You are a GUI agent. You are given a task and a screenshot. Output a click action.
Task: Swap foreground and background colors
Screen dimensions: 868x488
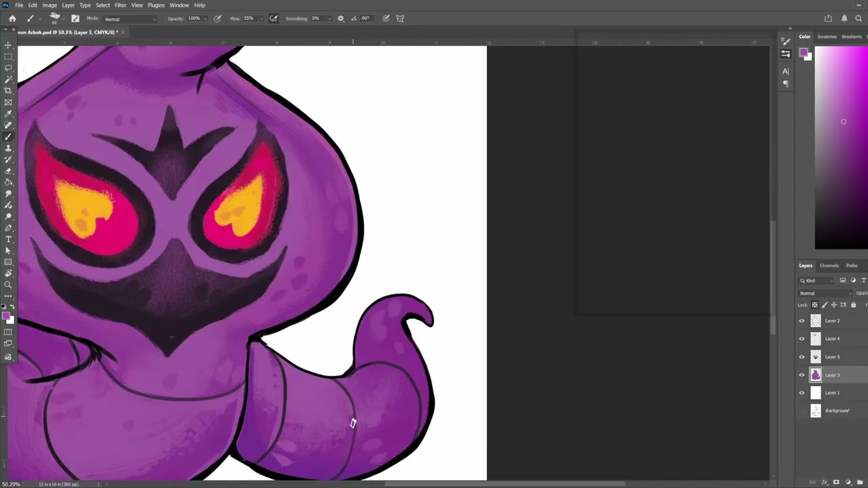click(13, 306)
